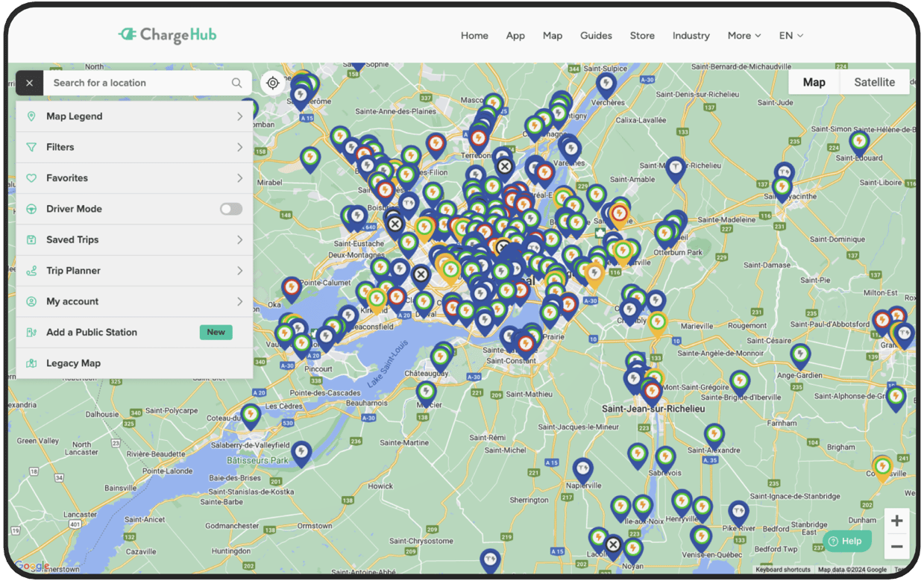Click the Saint-Jean-sur-Richelieu map label
924x581 pixels.
click(x=653, y=409)
